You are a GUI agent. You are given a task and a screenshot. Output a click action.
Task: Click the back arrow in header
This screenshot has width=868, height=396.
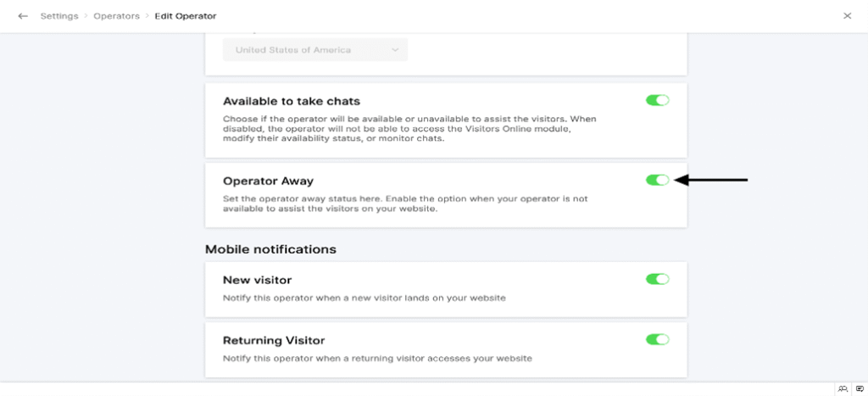(23, 16)
